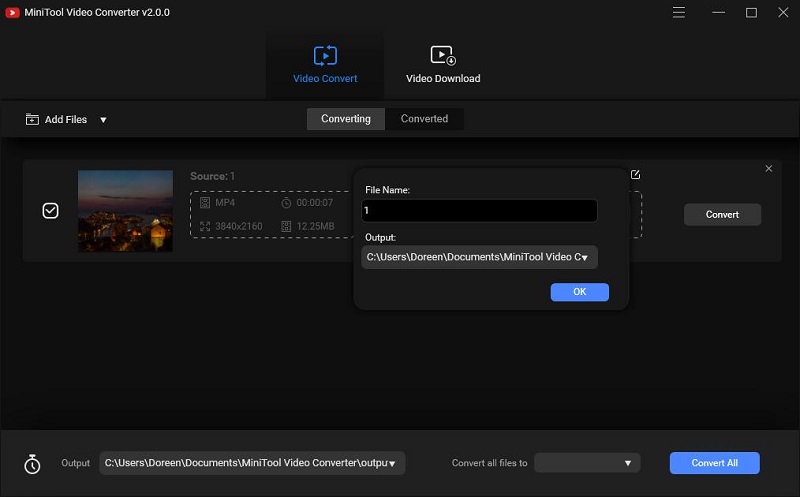Click the resolution icon next to 3840x2160
This screenshot has width=800, height=497.
(205, 226)
